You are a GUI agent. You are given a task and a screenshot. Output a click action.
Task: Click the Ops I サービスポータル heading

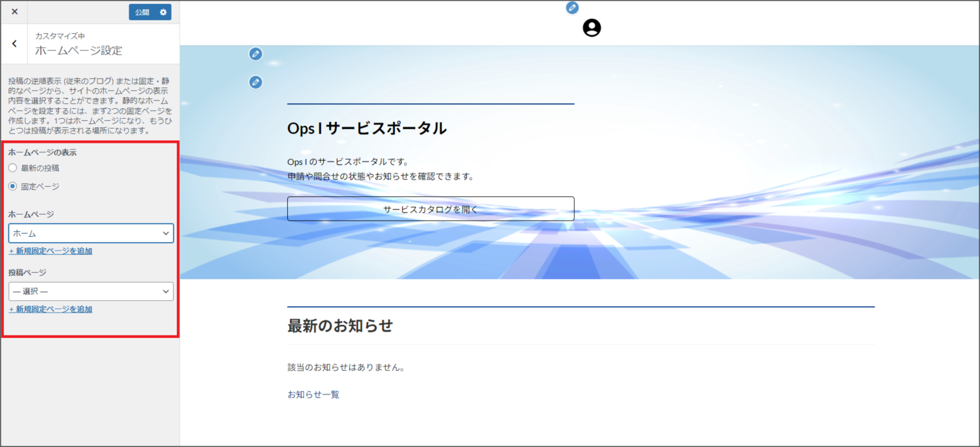366,129
